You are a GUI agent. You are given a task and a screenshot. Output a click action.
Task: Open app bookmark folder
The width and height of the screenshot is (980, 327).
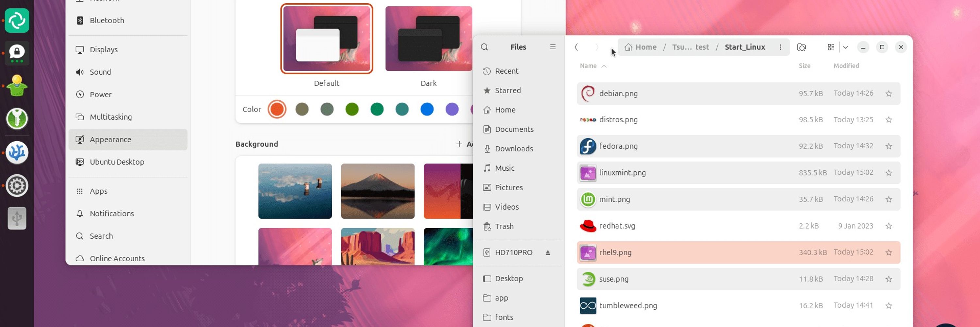click(x=518, y=298)
